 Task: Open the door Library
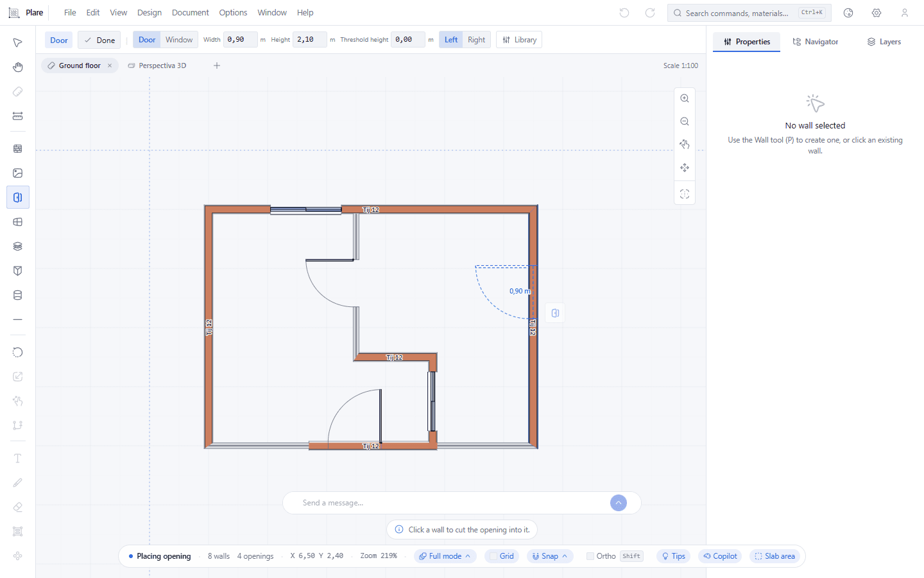coord(519,40)
